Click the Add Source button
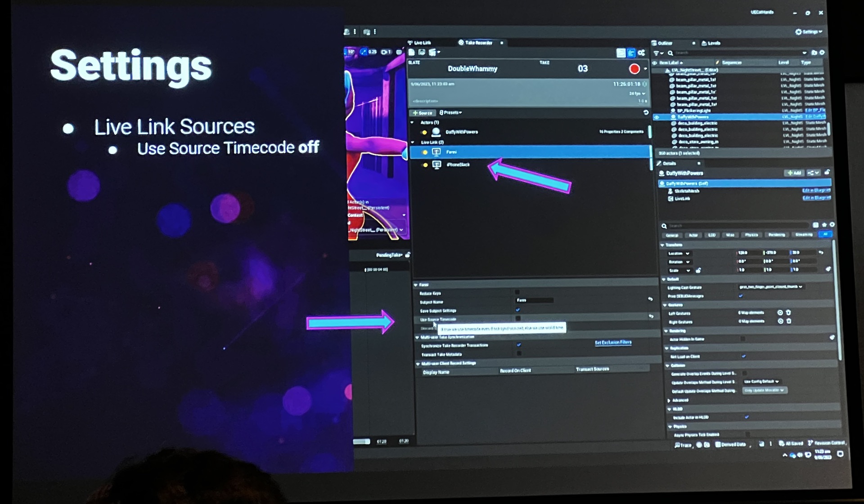This screenshot has width=864, height=504. pyautogui.click(x=423, y=113)
